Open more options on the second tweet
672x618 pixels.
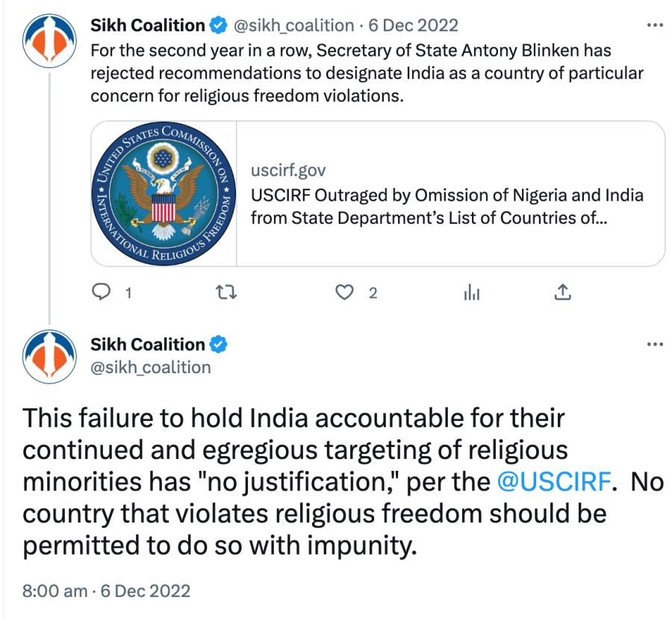pos(654,344)
